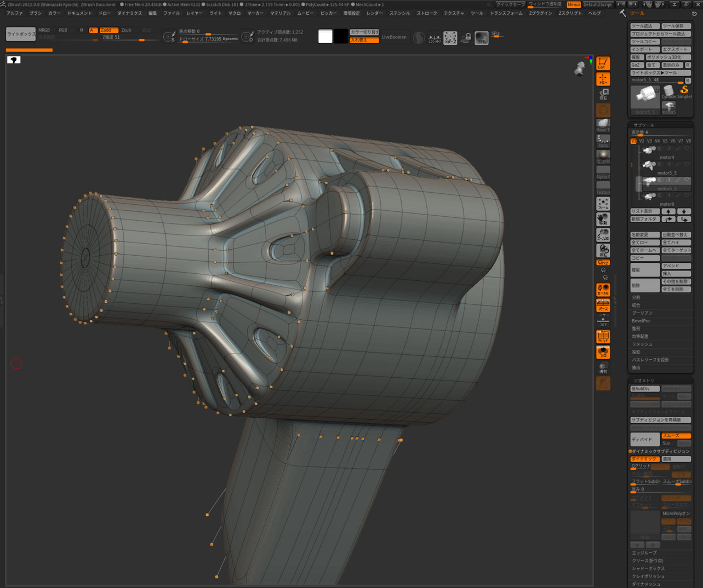
Task: Click the Import (インポート) button
Action: pos(645,49)
